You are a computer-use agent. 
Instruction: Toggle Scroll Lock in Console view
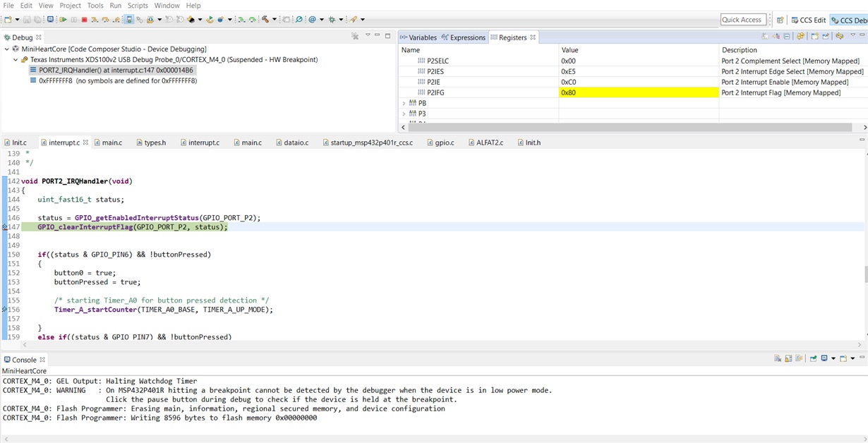coord(788,359)
